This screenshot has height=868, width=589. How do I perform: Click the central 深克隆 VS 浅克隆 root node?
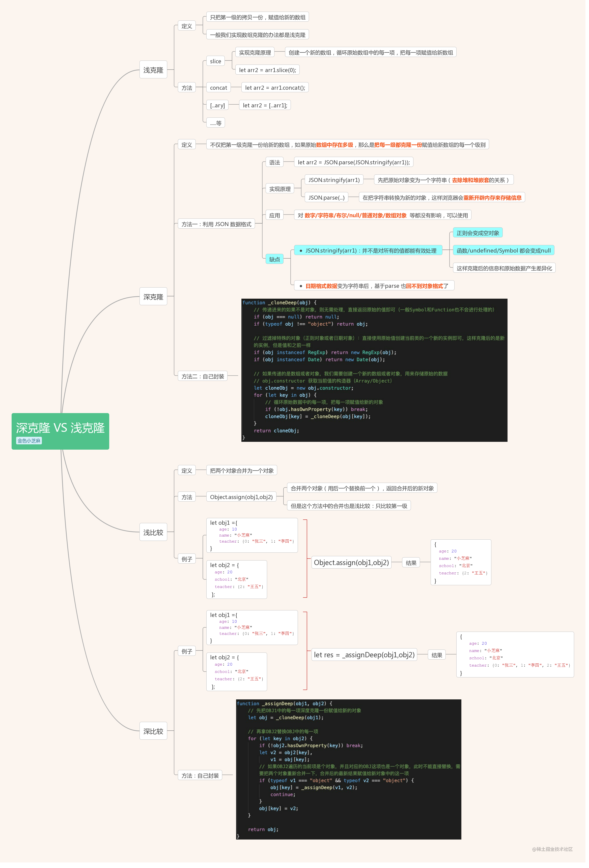60,428
